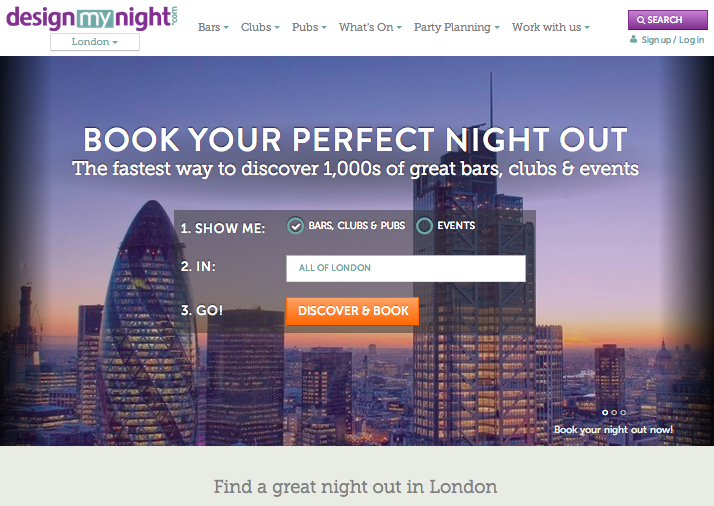Expand the Bars menu
Viewport: 714px width, 506px height.
213,27
